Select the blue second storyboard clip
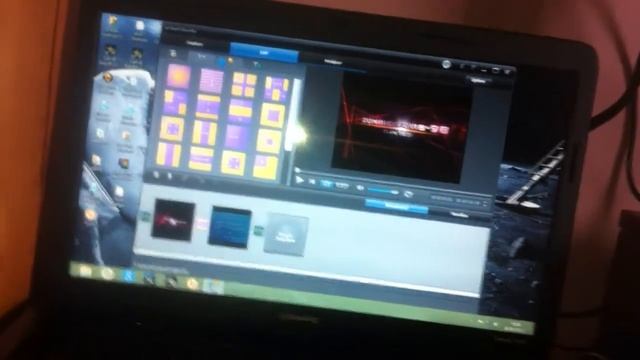The image size is (640, 360). (229, 227)
